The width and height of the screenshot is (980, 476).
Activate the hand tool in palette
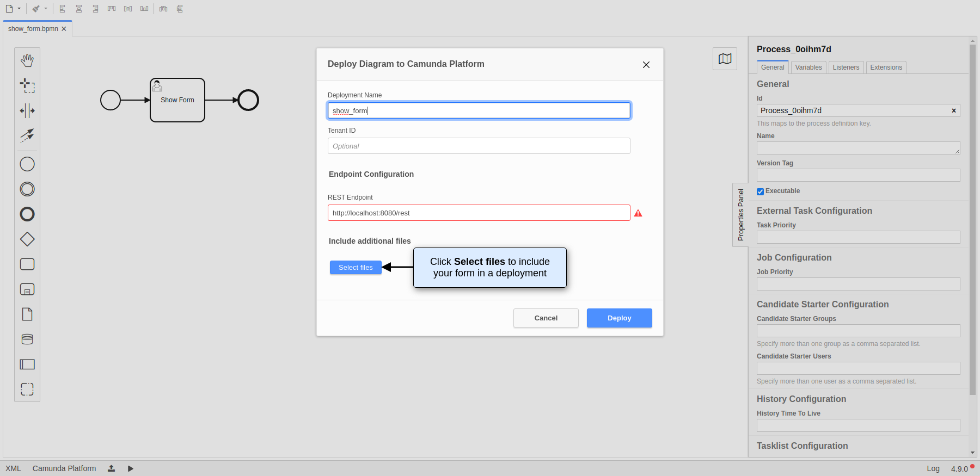click(x=27, y=60)
